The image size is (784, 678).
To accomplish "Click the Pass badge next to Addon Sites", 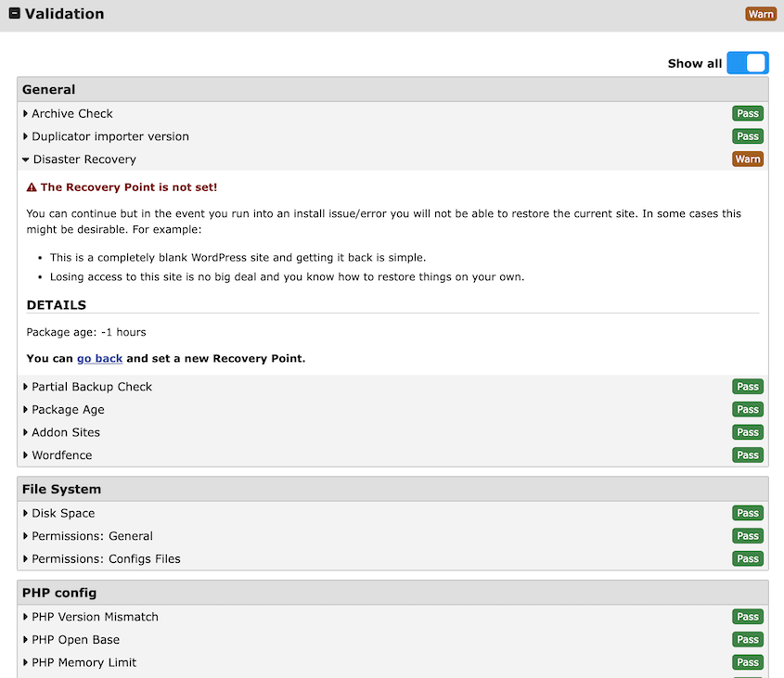I will (x=748, y=432).
